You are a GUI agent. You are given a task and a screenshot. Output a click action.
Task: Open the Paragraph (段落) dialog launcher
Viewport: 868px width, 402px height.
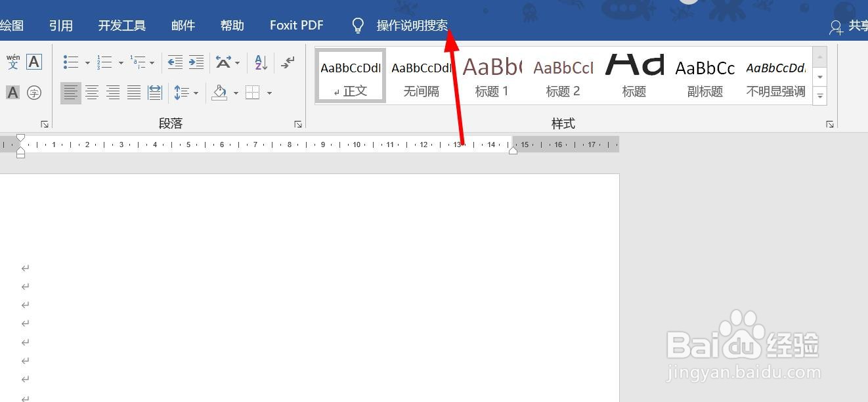tap(298, 124)
